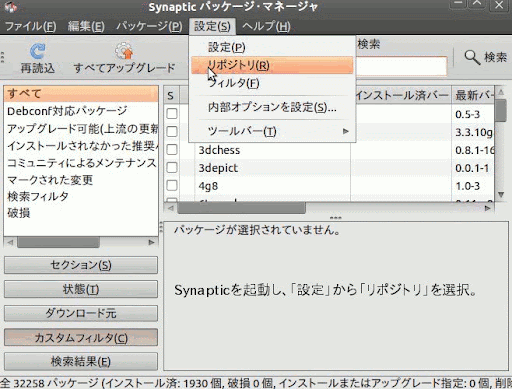Choose 設定(P) preferences entry
512x389 pixels.
(x=272, y=47)
